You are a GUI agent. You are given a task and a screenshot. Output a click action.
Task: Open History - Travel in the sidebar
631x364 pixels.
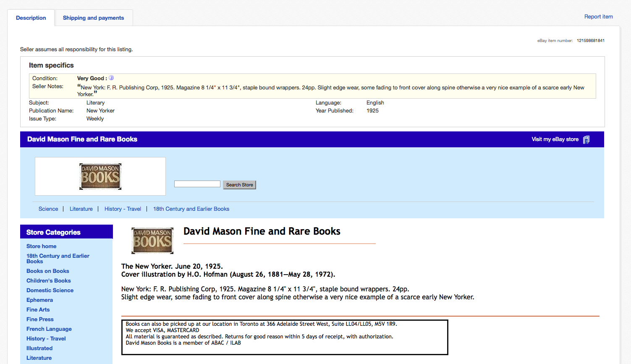46,338
